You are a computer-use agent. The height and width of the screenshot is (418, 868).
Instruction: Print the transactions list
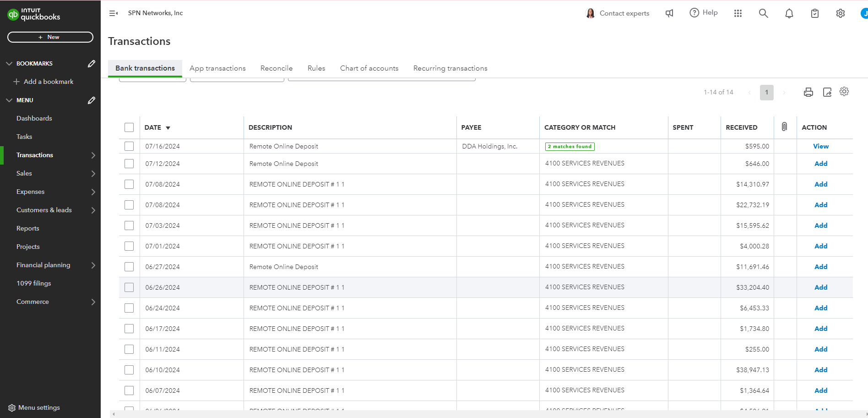coord(808,92)
